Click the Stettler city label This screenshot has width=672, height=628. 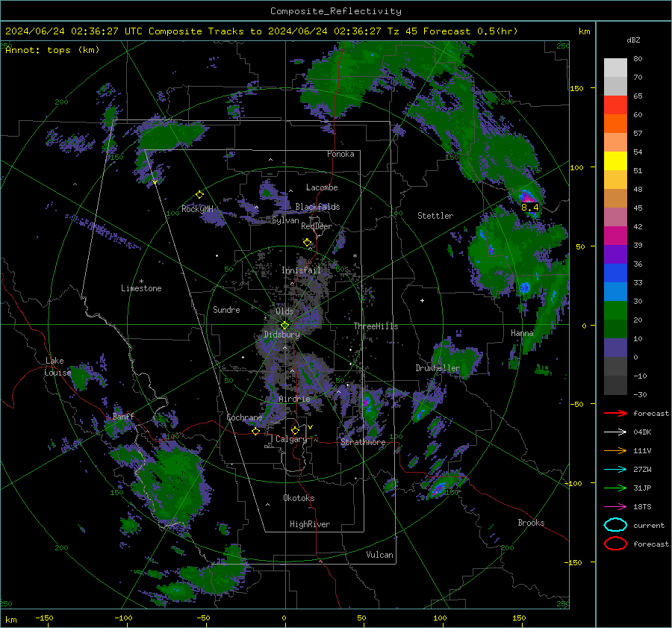click(435, 216)
